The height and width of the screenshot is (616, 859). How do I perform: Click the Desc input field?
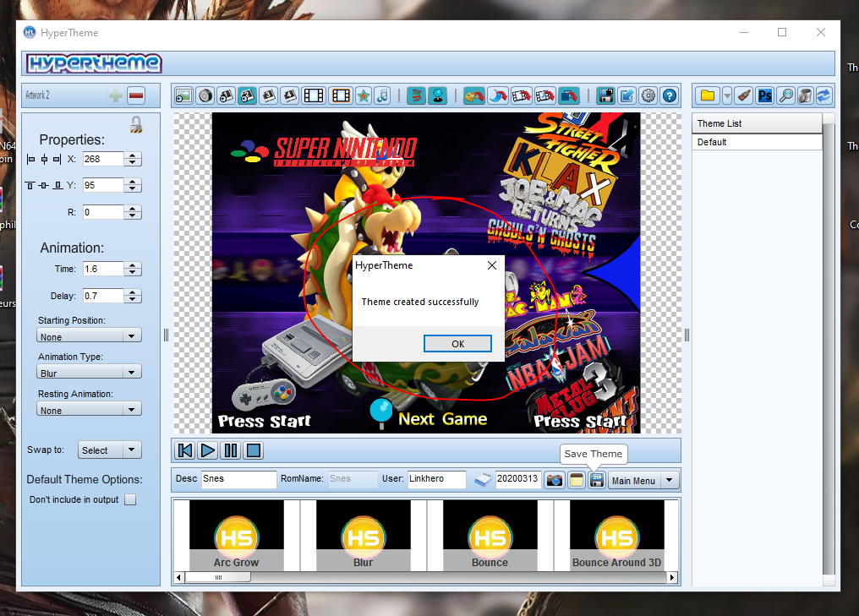[239, 479]
